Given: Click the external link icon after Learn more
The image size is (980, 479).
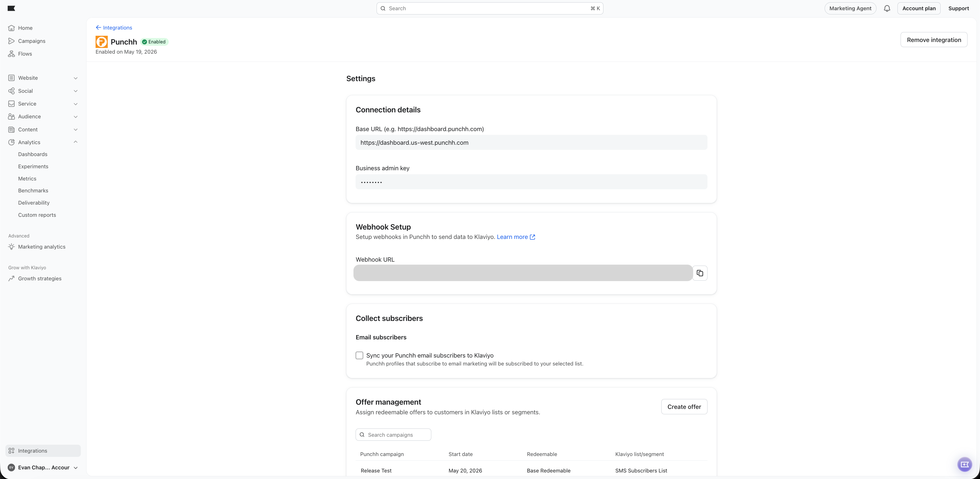Looking at the screenshot, I should coord(532,237).
